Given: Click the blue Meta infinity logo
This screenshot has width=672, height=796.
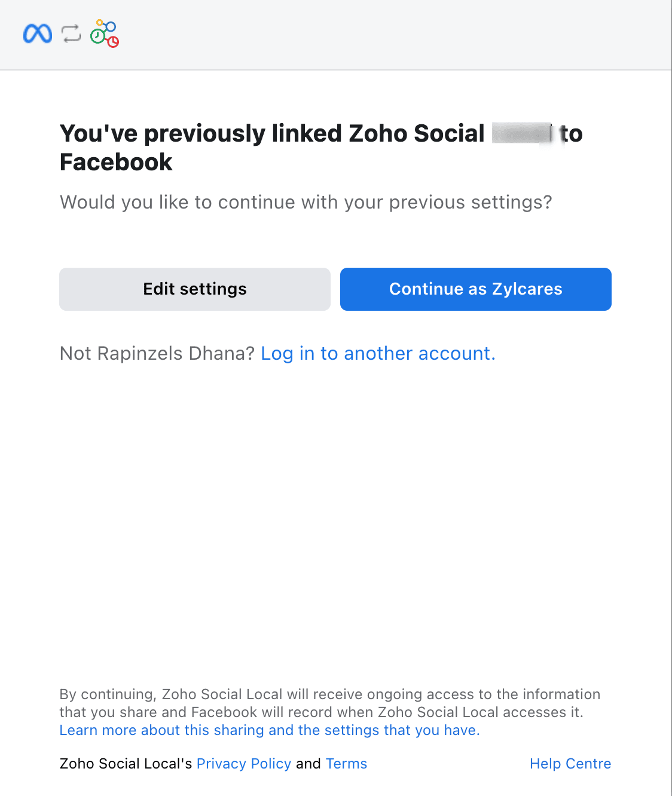Looking at the screenshot, I should 38,33.
